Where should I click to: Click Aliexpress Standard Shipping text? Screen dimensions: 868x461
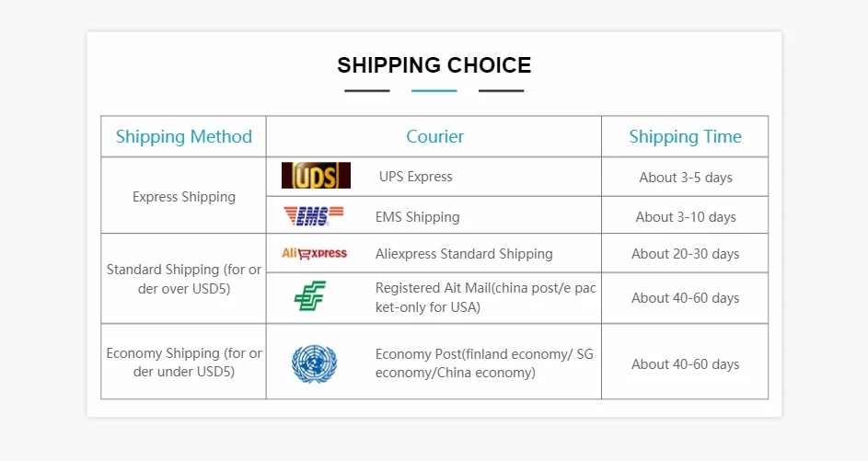coord(464,254)
